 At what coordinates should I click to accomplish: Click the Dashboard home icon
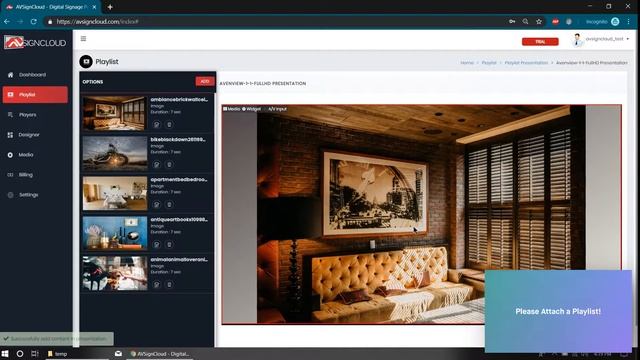coord(11,75)
